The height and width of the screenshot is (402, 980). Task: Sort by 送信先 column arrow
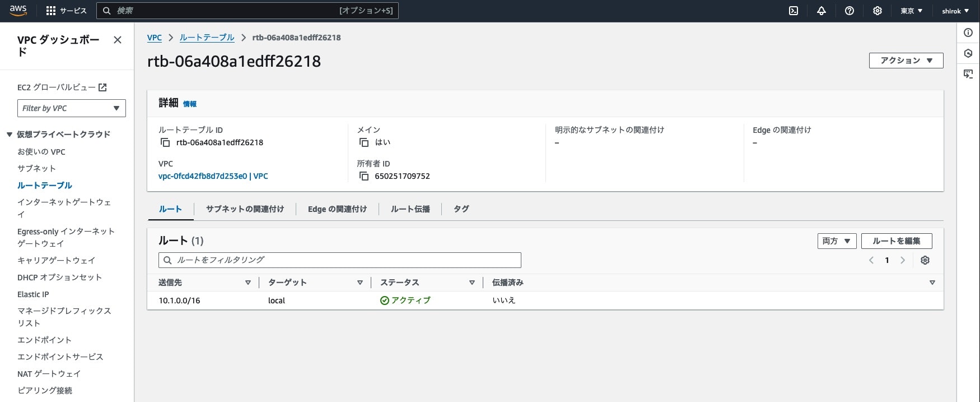[248, 283]
